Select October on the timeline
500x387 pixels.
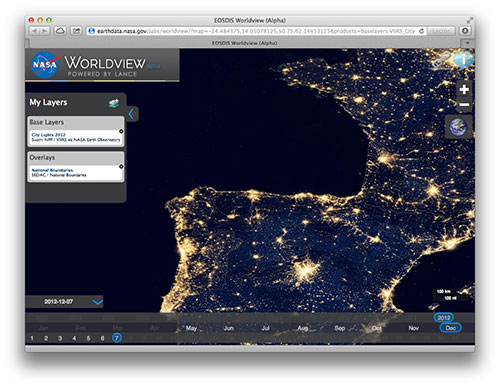(x=376, y=328)
